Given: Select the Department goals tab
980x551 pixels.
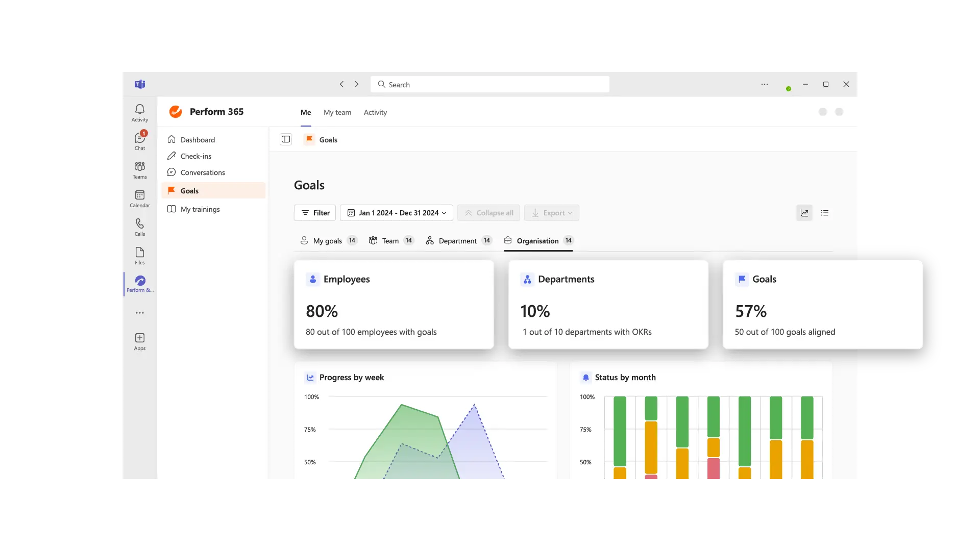Looking at the screenshot, I should tap(458, 241).
